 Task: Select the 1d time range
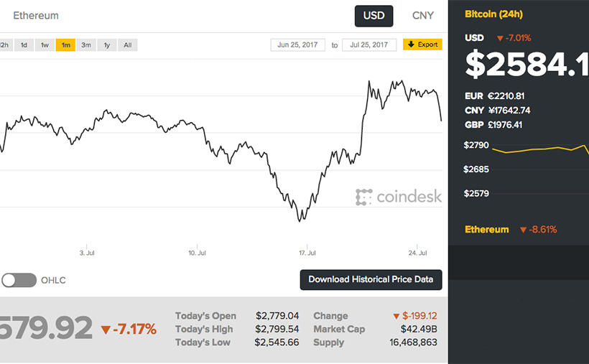24,45
